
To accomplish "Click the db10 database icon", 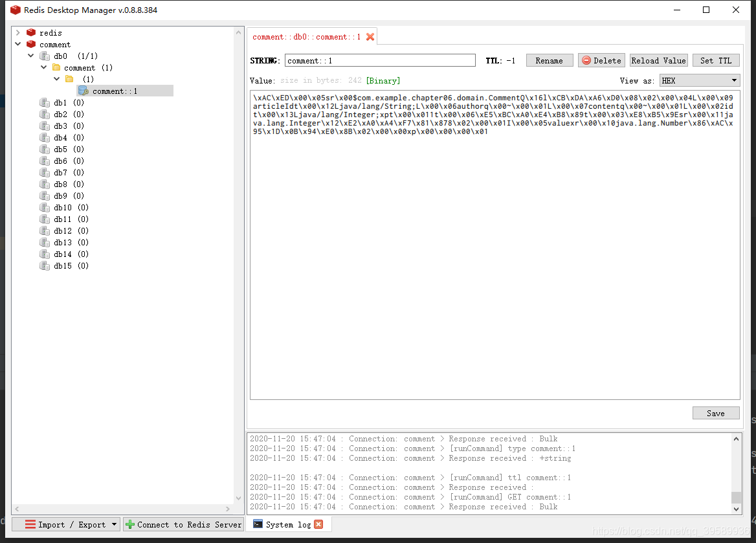I will 45,207.
